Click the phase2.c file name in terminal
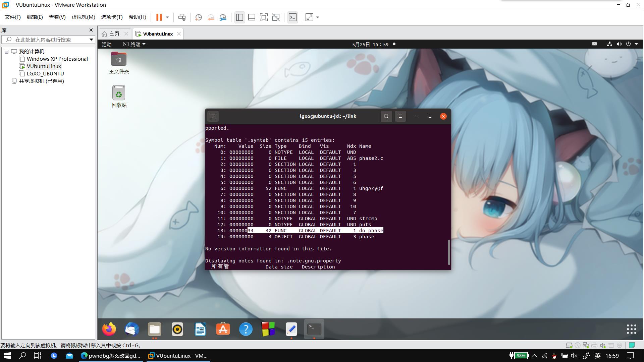The image size is (644, 362). click(371, 158)
